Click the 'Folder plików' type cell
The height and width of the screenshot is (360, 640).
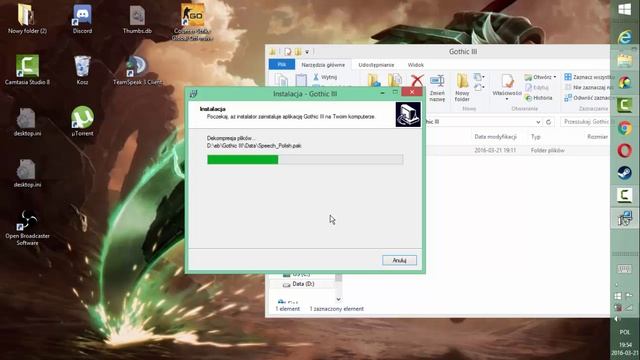[x=547, y=151]
